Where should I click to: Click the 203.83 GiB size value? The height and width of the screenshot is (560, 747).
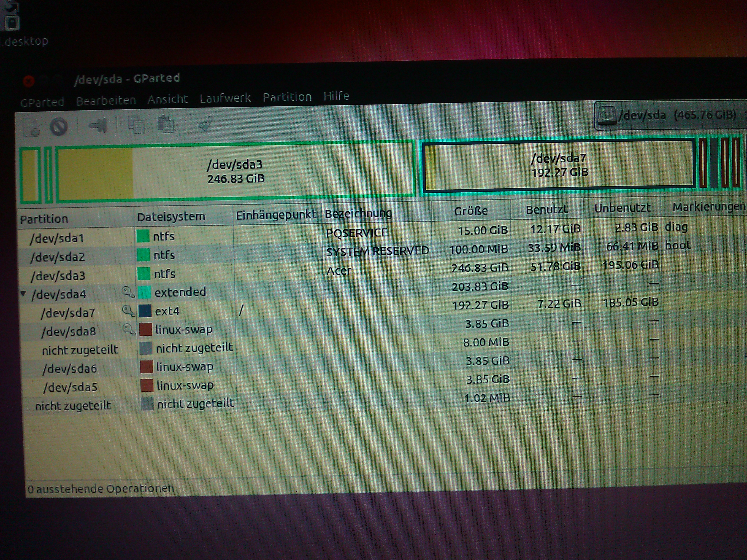tap(480, 287)
